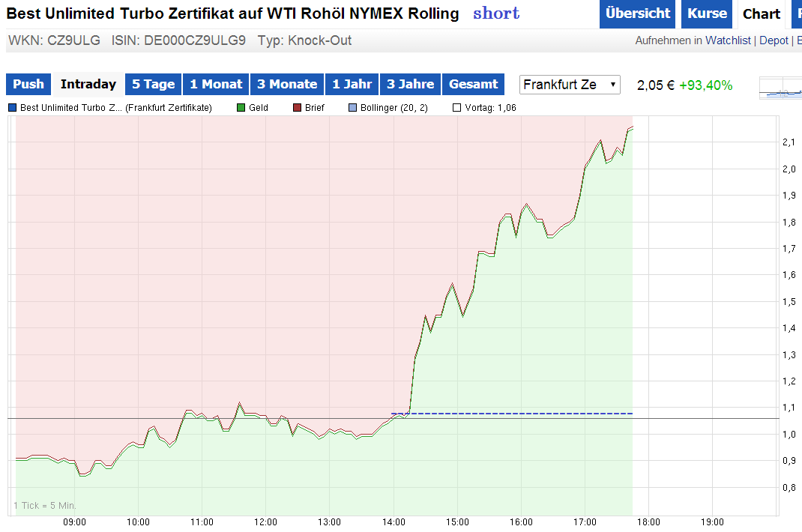Viewport: 802px width, 532px height.
Task: Switch to the Kurse tab
Action: [x=706, y=13]
